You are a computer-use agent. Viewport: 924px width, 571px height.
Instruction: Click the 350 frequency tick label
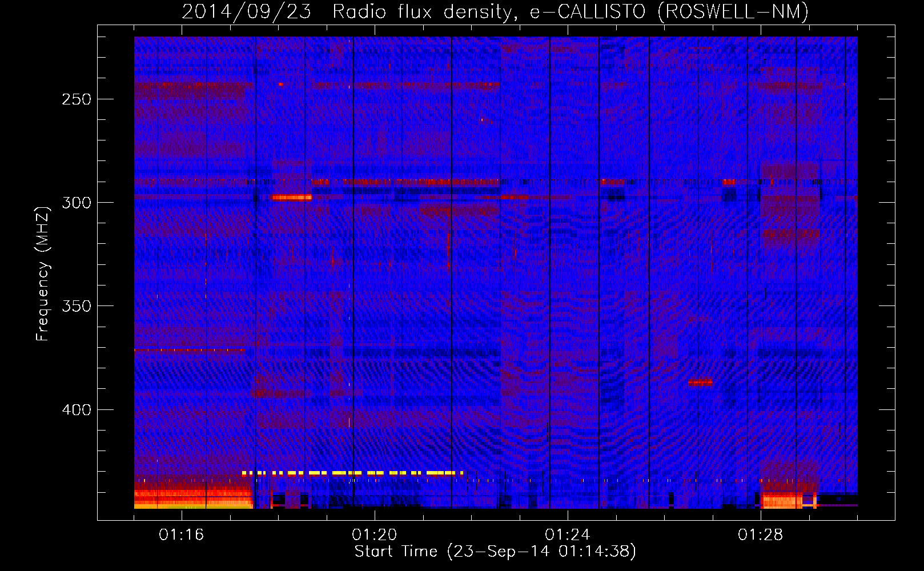coord(77,306)
